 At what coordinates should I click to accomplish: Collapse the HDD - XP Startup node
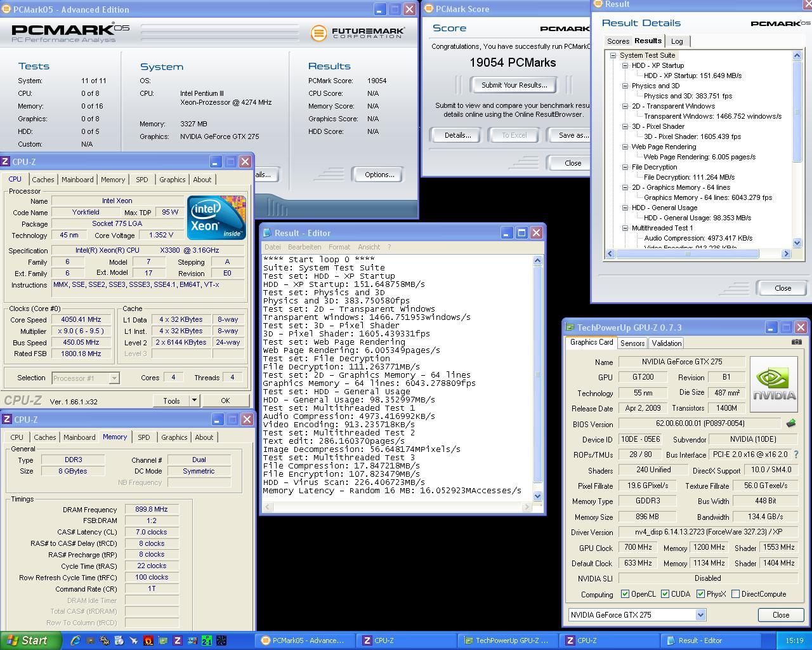pyautogui.click(x=625, y=65)
